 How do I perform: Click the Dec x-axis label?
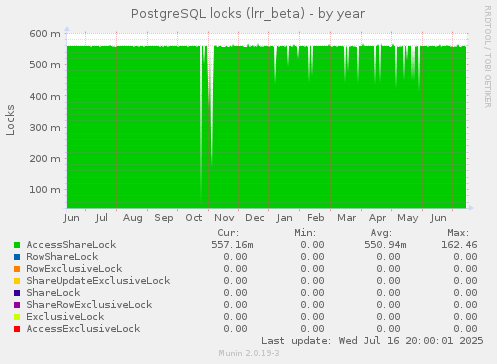(255, 218)
